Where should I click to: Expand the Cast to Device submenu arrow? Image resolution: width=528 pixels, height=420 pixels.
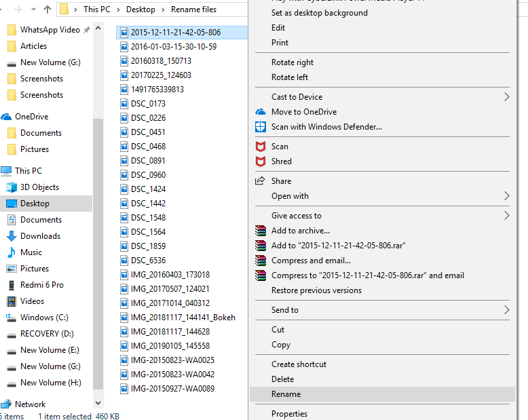506,97
